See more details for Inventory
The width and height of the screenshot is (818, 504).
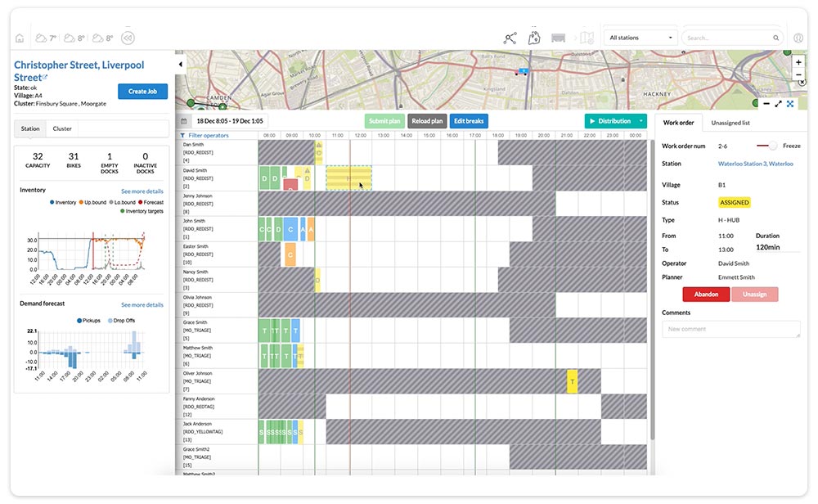pos(142,191)
